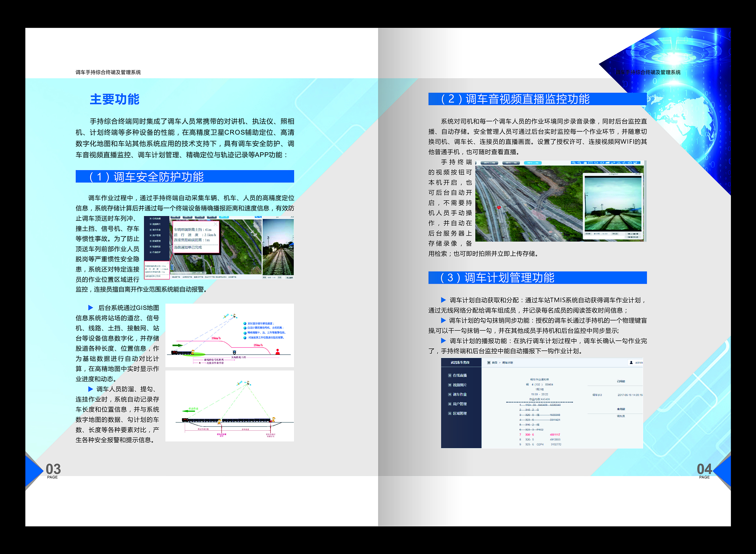Click 语音 button in page 04 video popup
756x554 pixels.
coord(588,234)
